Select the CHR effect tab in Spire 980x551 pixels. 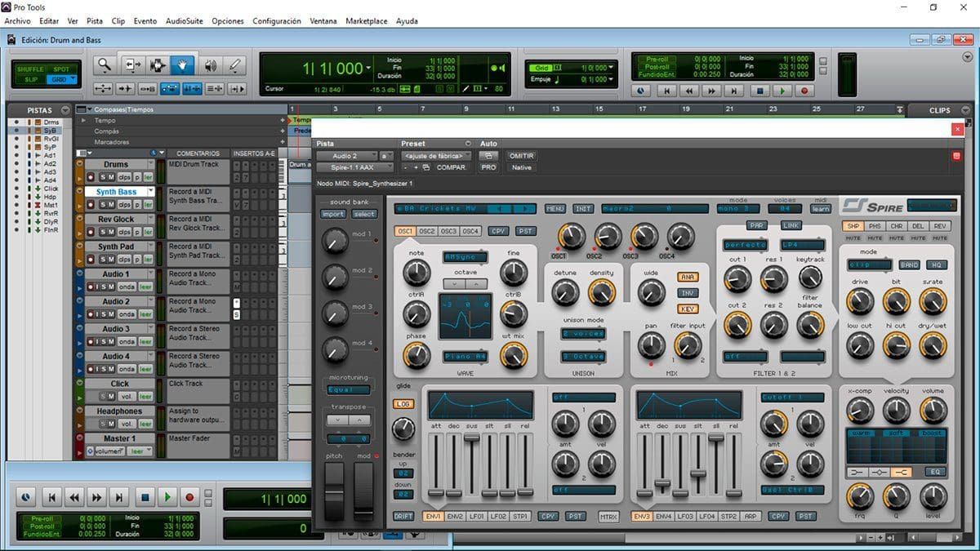tap(896, 226)
